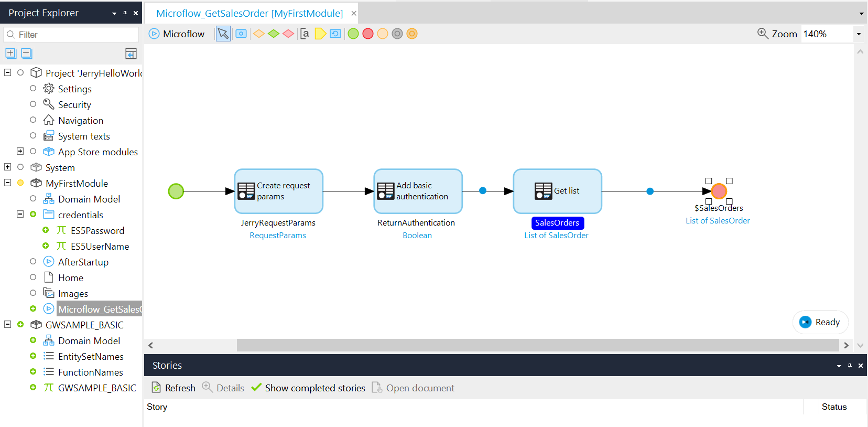Choose the light orange Error event tool
The height and width of the screenshot is (427, 868).
383,34
